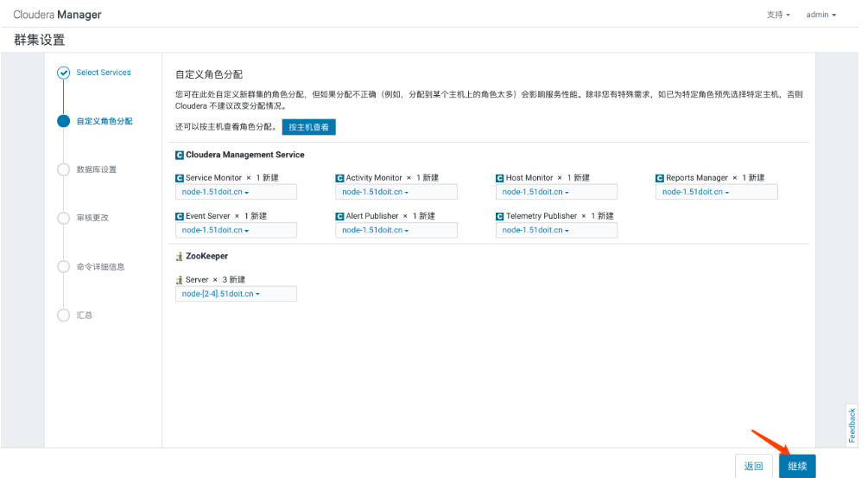The width and height of the screenshot is (868, 478).
Task: Open ZooKeeper Server node-[2-4] host selector
Action: [237, 294]
